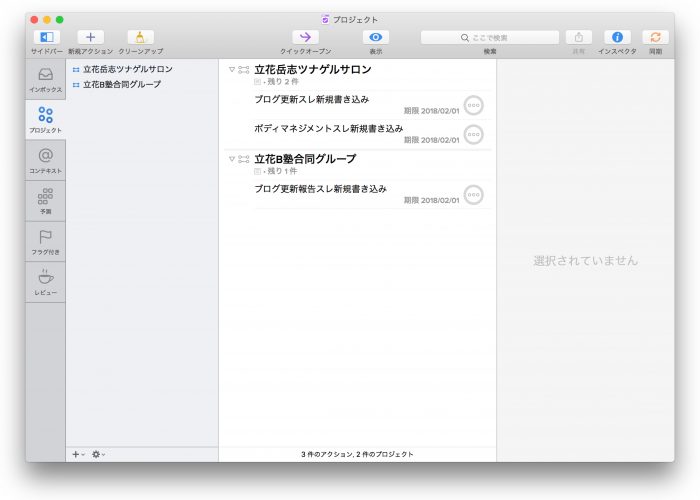Open the Review (レビュー) perspective

click(45, 282)
